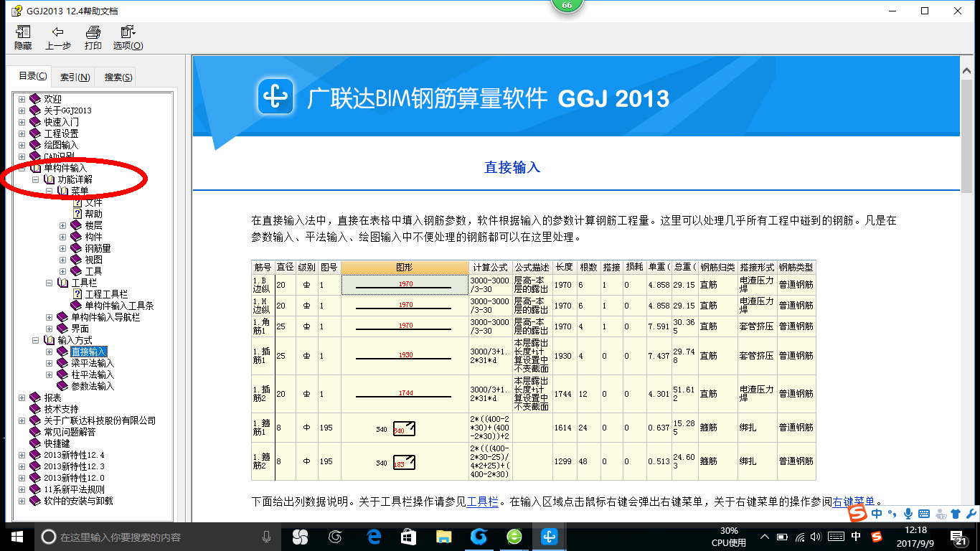Image resolution: width=980 pixels, height=551 pixels.
Task: Click the book icon beside 单构件输入导航栏
Action: click(63, 317)
